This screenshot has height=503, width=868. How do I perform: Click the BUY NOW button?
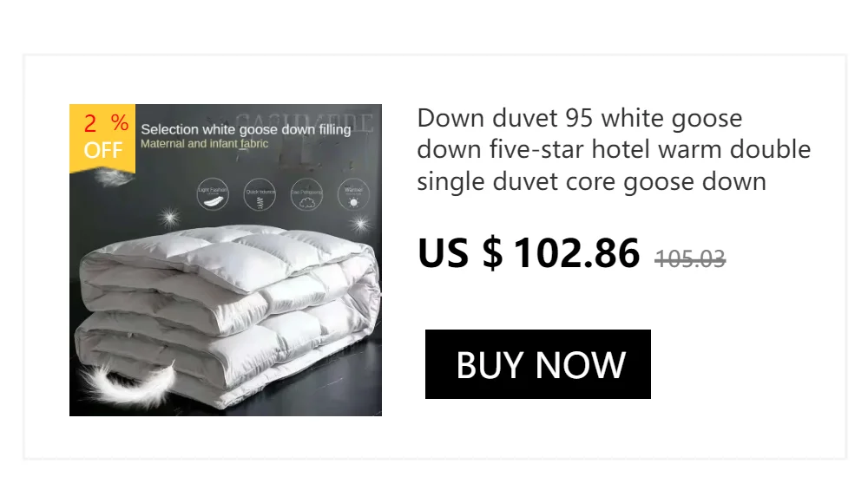pyautogui.click(x=537, y=364)
